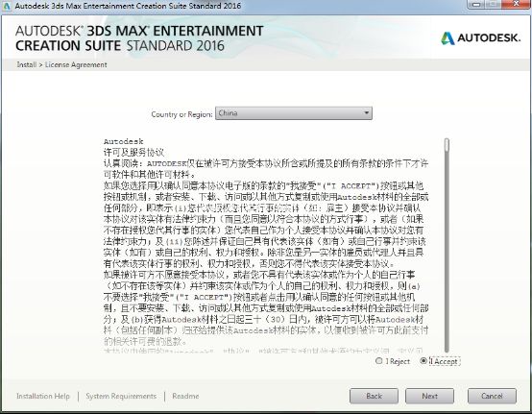Click the Back button
This screenshot has height=414, width=532.
tap(374, 396)
